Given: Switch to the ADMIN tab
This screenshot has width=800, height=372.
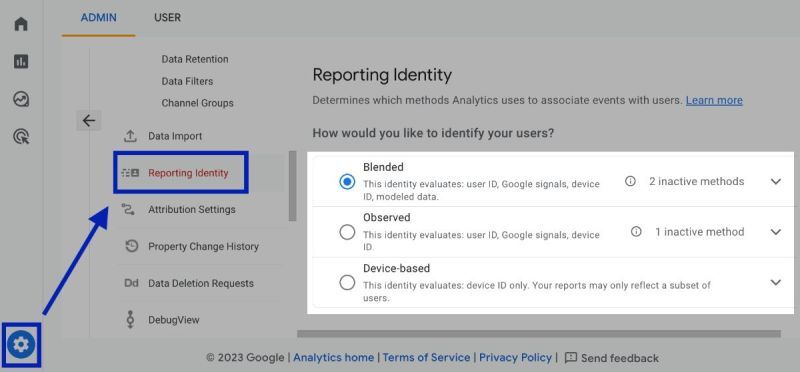Looking at the screenshot, I should tap(98, 18).
